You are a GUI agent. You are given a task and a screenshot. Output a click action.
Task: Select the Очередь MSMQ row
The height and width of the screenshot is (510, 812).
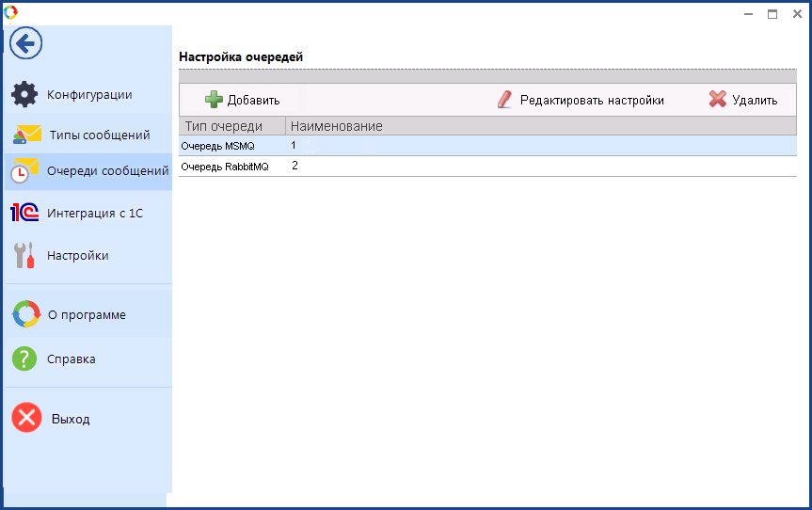click(x=487, y=146)
